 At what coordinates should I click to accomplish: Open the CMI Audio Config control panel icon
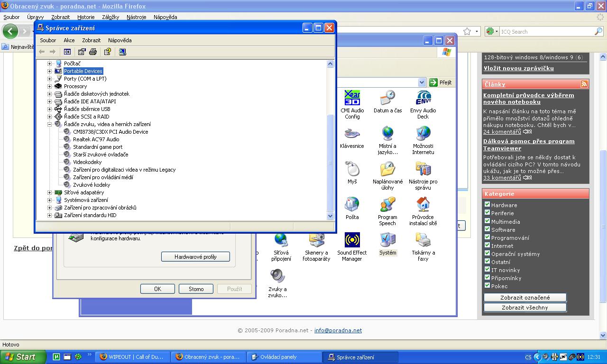(x=352, y=104)
